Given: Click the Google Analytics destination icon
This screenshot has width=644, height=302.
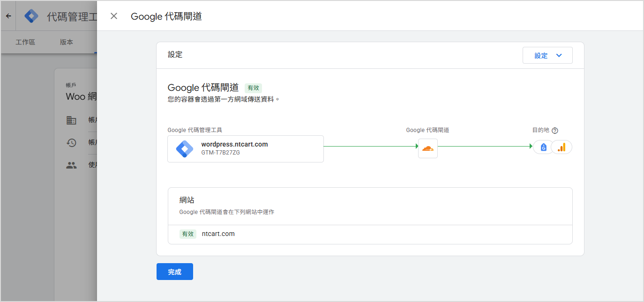Looking at the screenshot, I should click(562, 147).
